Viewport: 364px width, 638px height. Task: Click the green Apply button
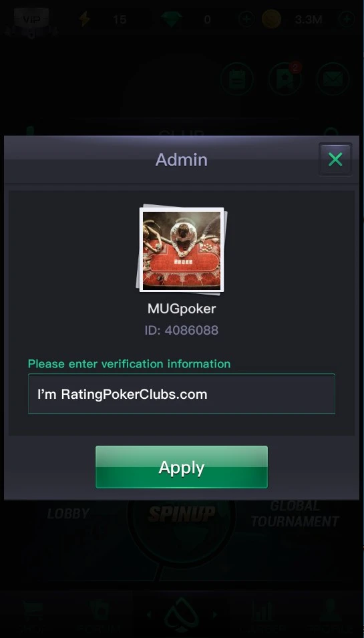click(x=182, y=467)
